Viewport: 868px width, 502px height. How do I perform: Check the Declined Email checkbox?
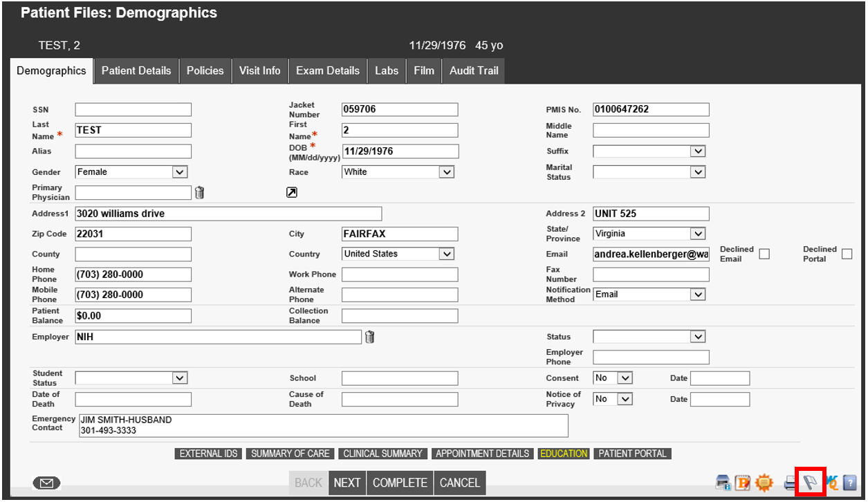point(764,254)
